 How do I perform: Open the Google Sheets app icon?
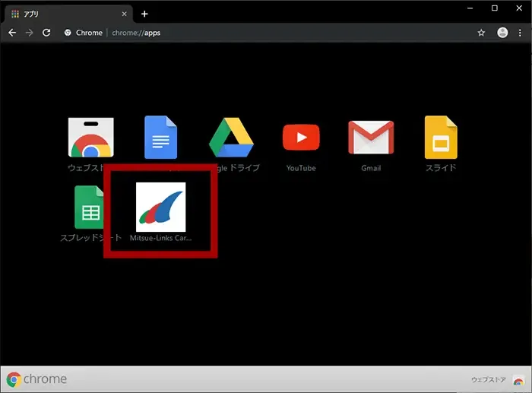pos(89,207)
